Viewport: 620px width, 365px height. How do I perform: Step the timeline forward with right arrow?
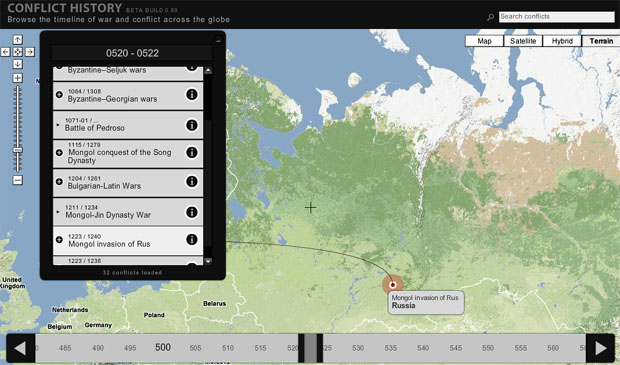coord(600,348)
